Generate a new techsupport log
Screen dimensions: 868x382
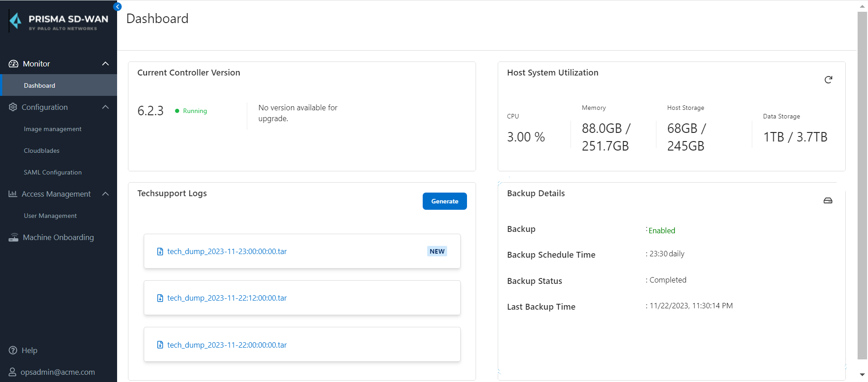[444, 201]
